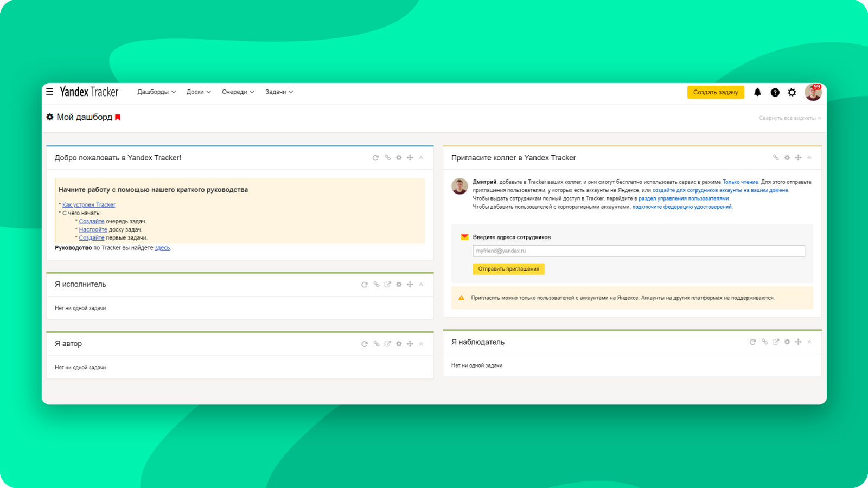
Task: Click move handle of Добро пожаловать widget
Action: (410, 158)
